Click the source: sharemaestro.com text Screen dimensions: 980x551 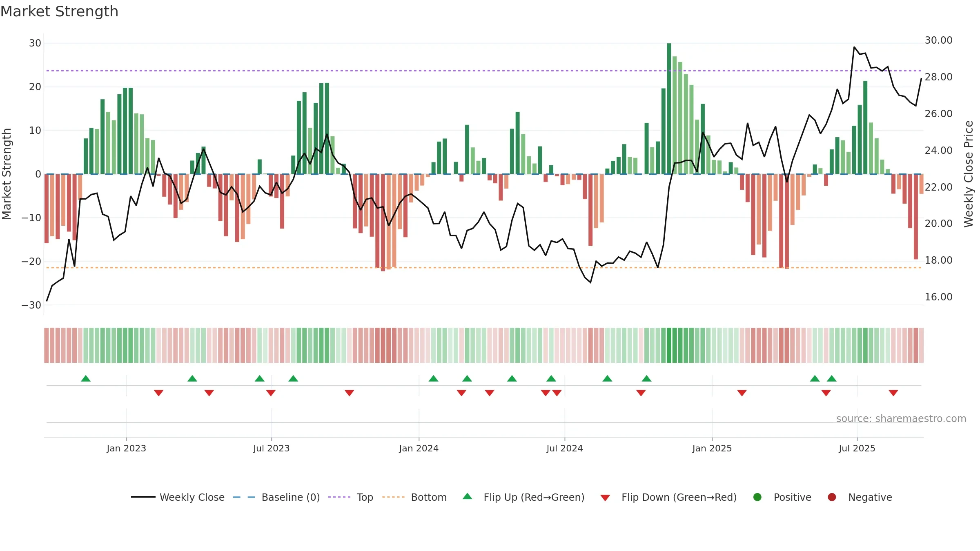click(x=901, y=418)
